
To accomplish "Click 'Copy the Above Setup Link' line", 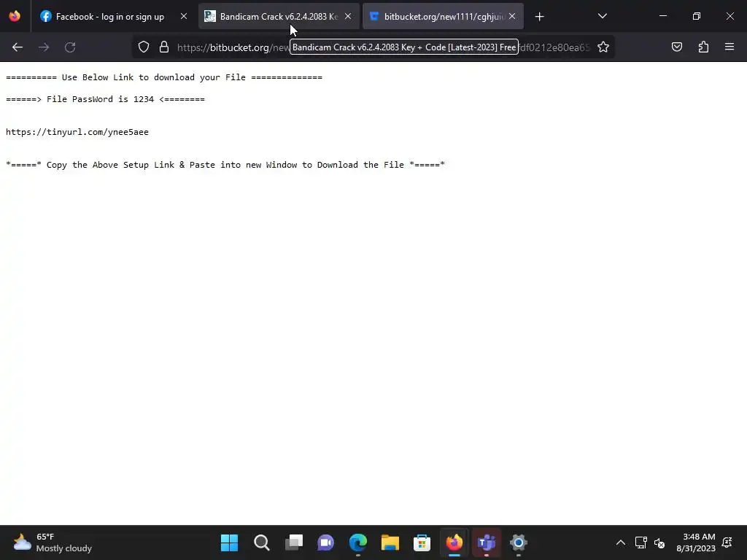I will click(x=225, y=165).
